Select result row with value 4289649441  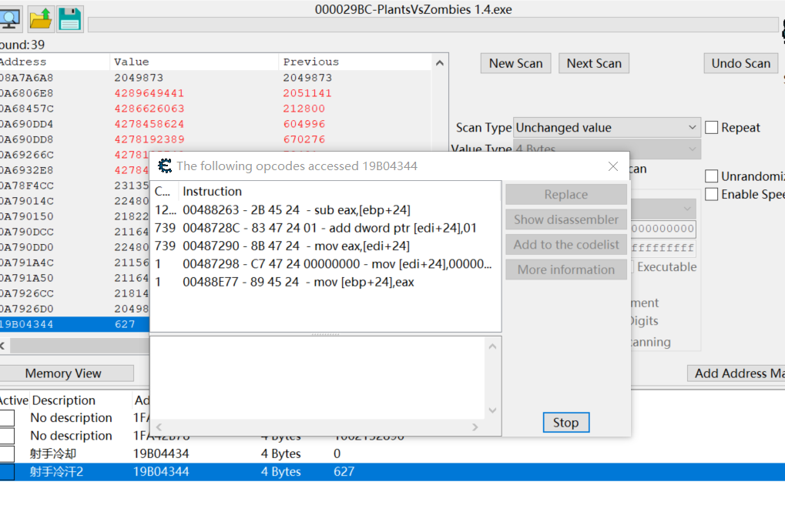(x=215, y=94)
